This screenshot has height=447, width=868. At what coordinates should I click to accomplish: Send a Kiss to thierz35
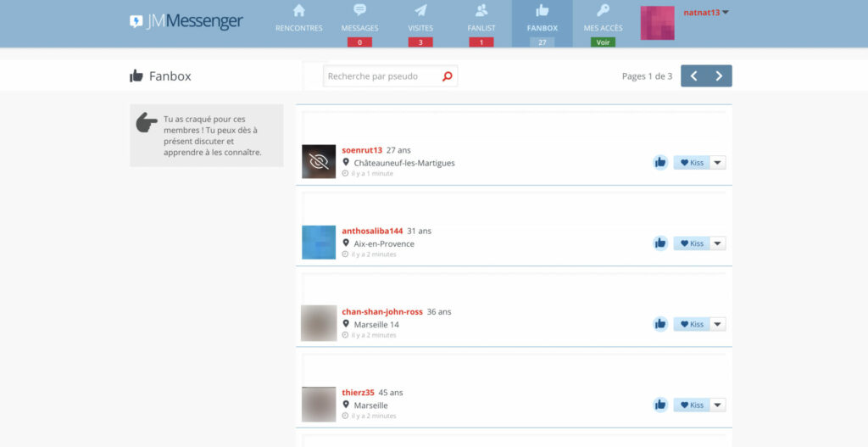coord(692,405)
